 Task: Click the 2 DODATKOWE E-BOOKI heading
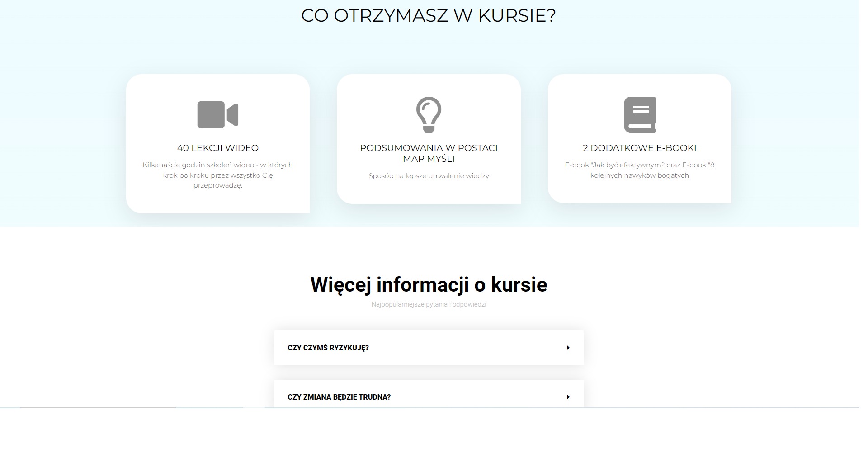coord(639,147)
